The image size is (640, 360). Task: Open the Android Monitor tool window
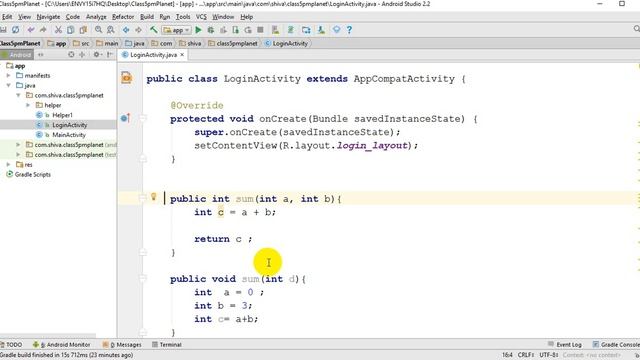pyautogui.click(x=62, y=344)
